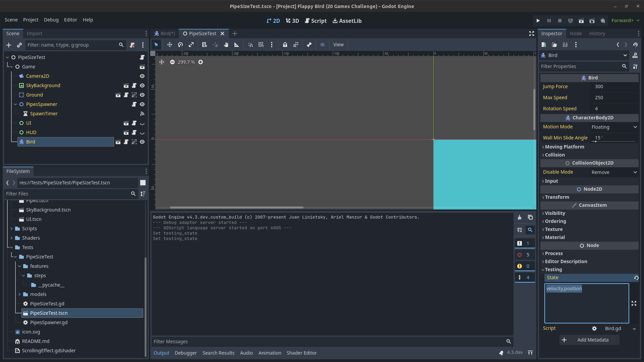644x362 pixels.
Task: Copy the output selection
Action: 530,218
